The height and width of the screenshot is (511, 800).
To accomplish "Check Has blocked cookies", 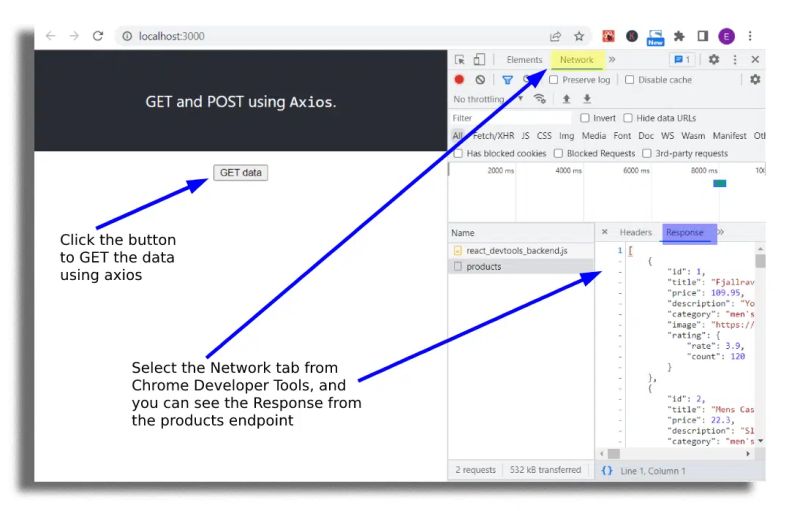I will pos(458,153).
